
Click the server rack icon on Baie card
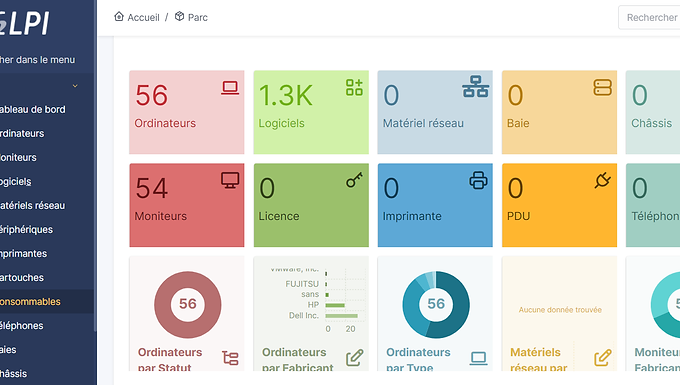pyautogui.click(x=603, y=87)
